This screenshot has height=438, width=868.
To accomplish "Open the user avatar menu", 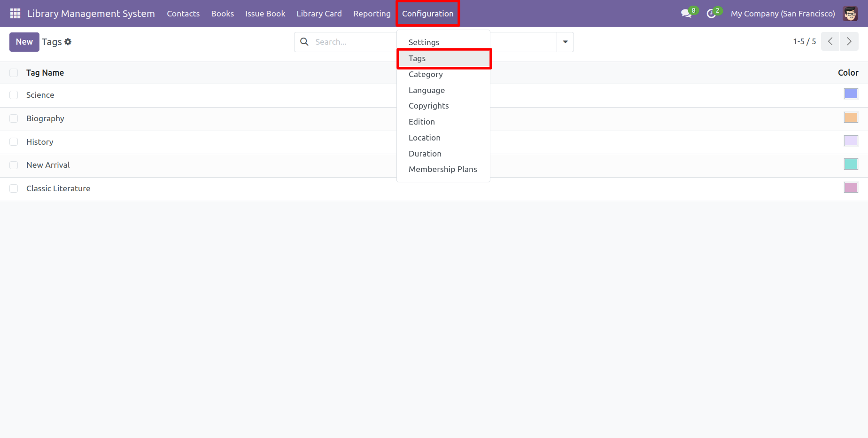I will (850, 14).
